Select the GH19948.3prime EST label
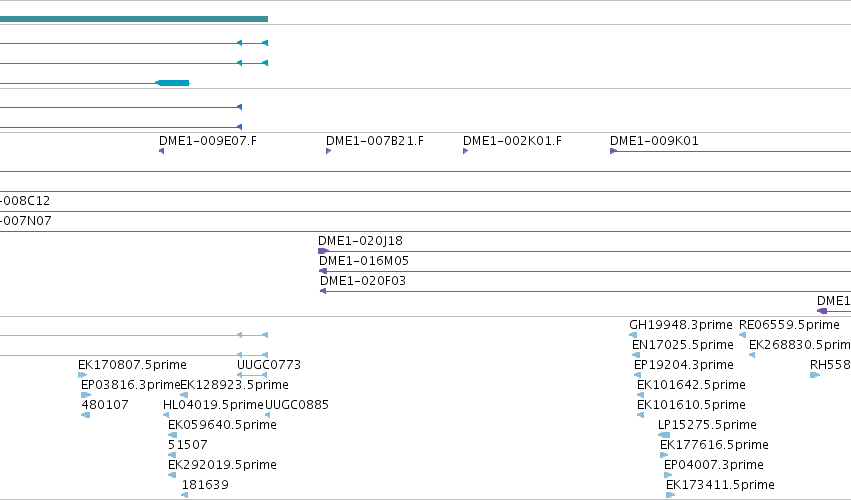The image size is (851, 500). 681,325
